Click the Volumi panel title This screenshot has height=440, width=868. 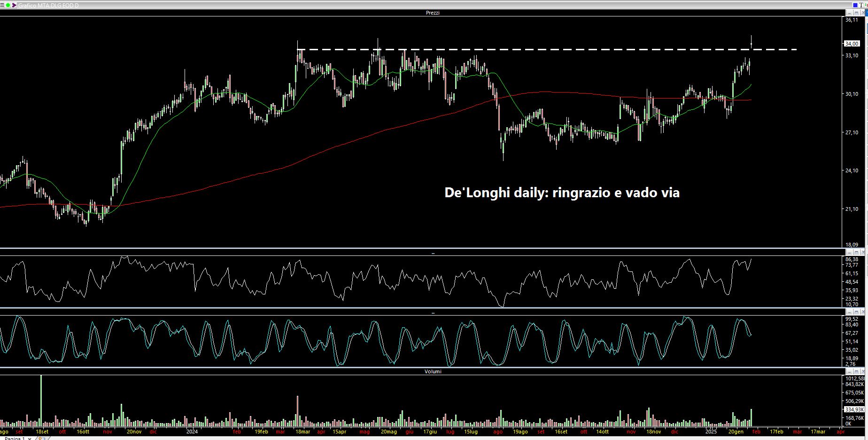[433, 371]
